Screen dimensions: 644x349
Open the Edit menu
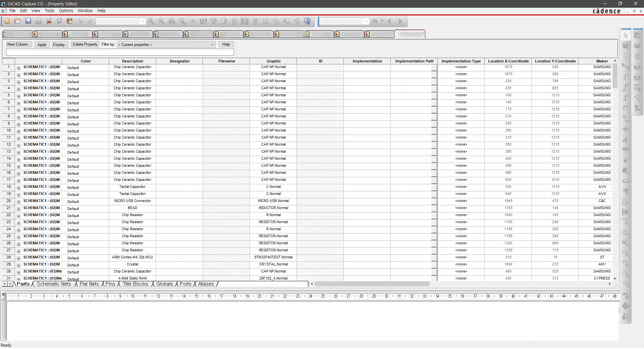[x=23, y=11]
